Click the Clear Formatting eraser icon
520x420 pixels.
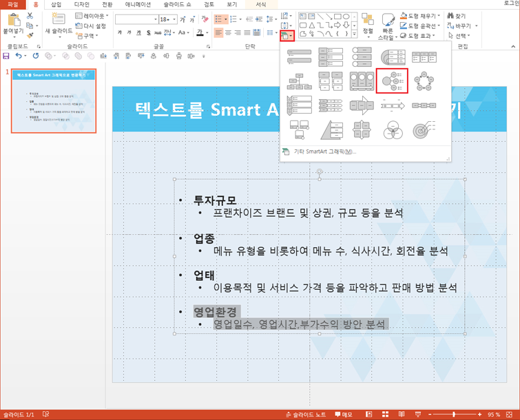(205, 19)
